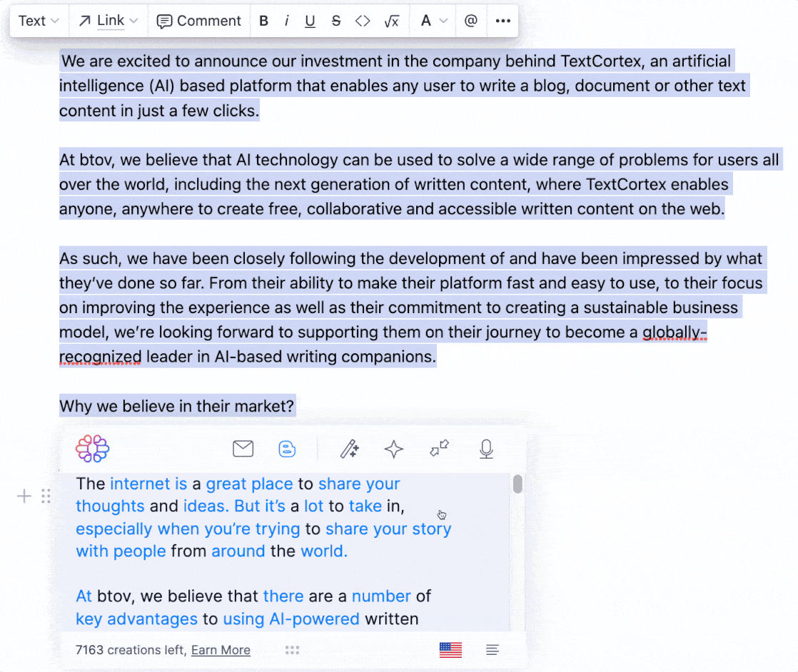Image resolution: width=798 pixels, height=672 pixels.
Task: Toggle bold formatting
Action: (263, 21)
